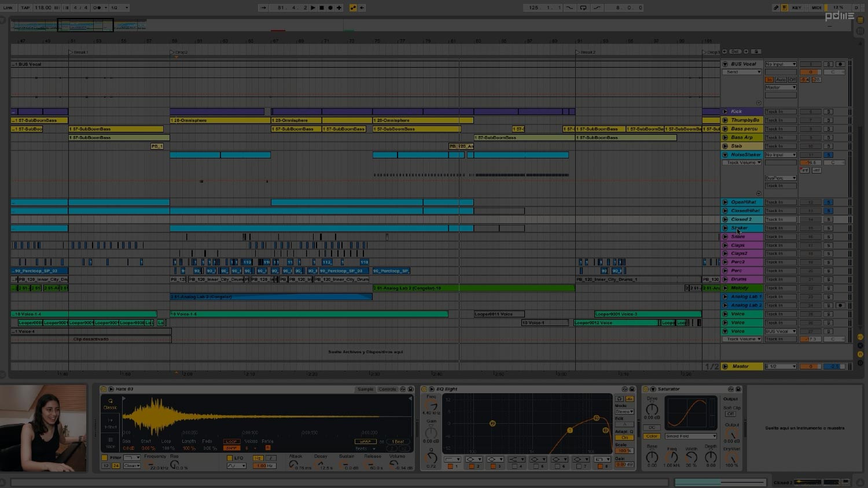Open the EQ Eight Stereo mode dropdown
The width and height of the screenshot is (868, 488).
coord(624,412)
